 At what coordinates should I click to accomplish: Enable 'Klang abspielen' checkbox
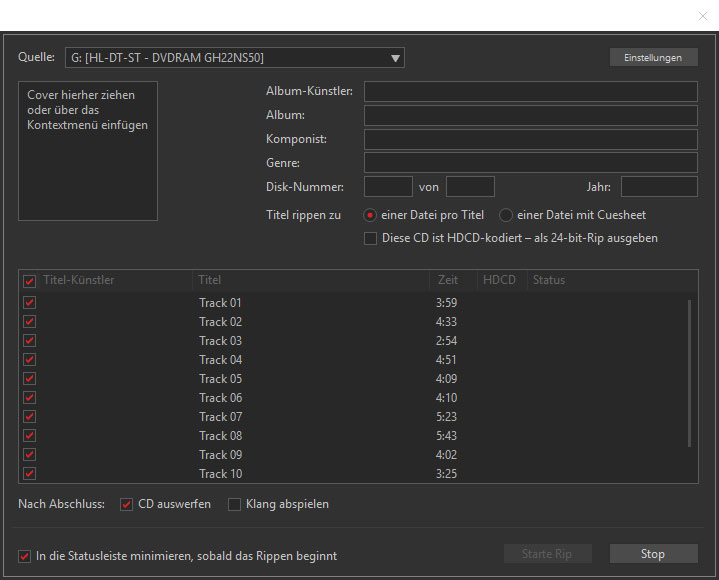click(x=234, y=504)
